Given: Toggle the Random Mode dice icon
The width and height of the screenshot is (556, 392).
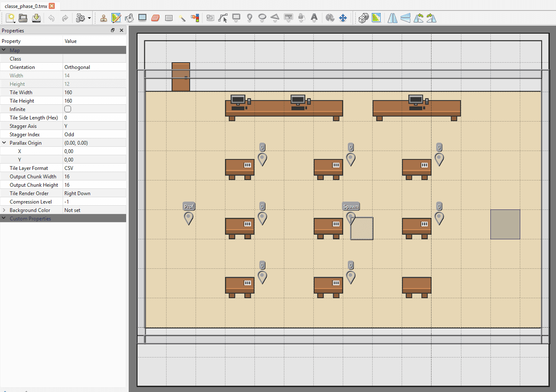Looking at the screenshot, I should tap(363, 18).
